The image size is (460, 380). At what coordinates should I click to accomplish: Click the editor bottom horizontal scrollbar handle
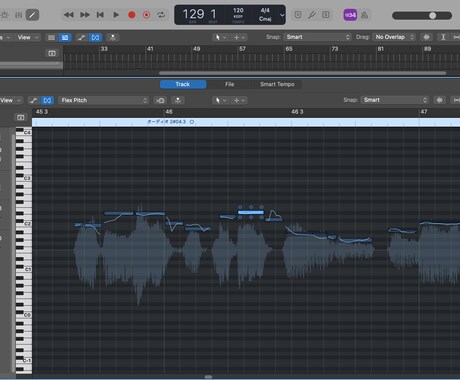(208, 377)
